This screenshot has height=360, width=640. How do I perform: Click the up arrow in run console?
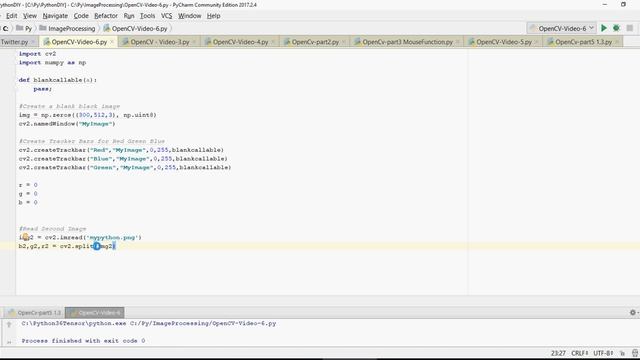click(x=9, y=325)
